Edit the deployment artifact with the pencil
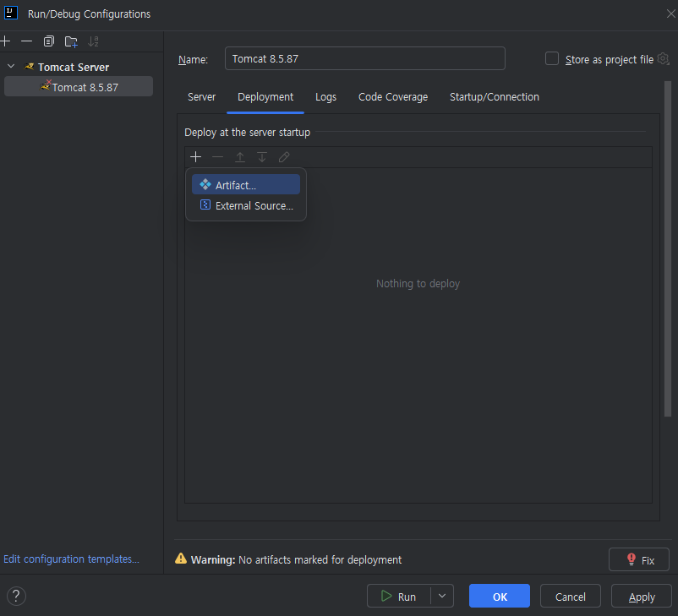 coord(284,157)
